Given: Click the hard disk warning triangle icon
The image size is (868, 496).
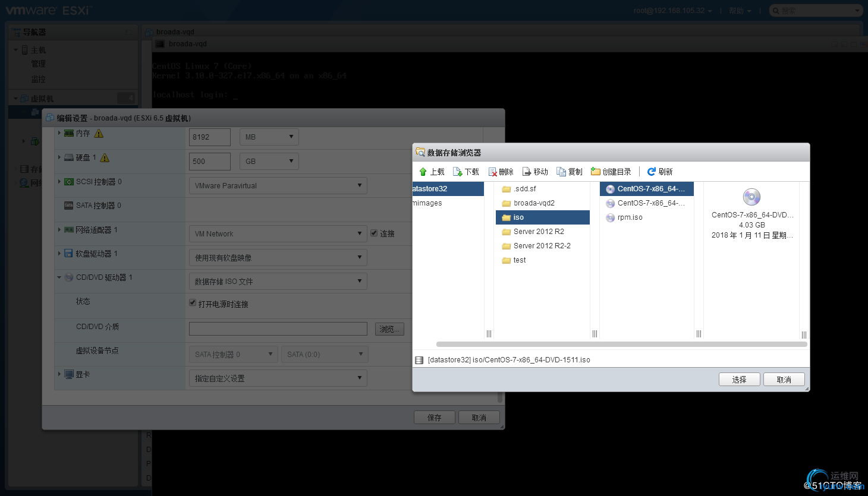Looking at the screenshot, I should click(x=105, y=158).
